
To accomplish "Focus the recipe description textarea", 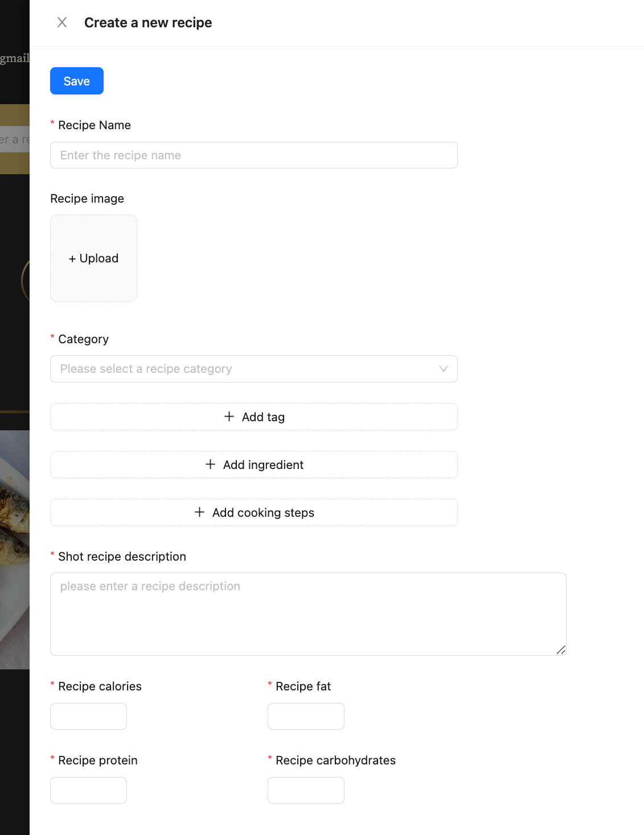I will [308, 614].
